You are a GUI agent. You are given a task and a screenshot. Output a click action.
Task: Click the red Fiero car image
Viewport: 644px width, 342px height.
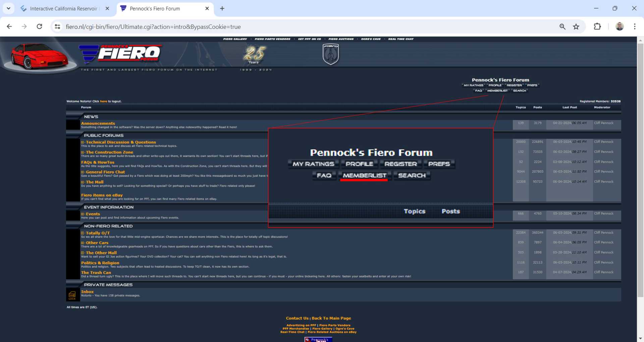coord(39,56)
